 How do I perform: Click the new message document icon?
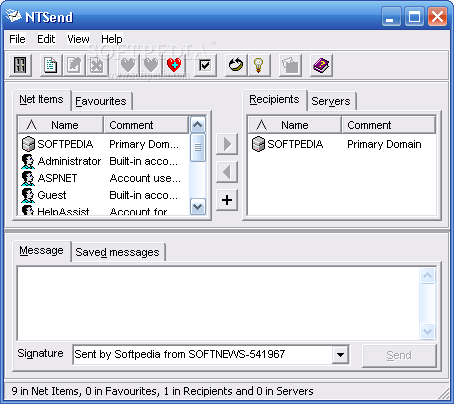point(51,65)
